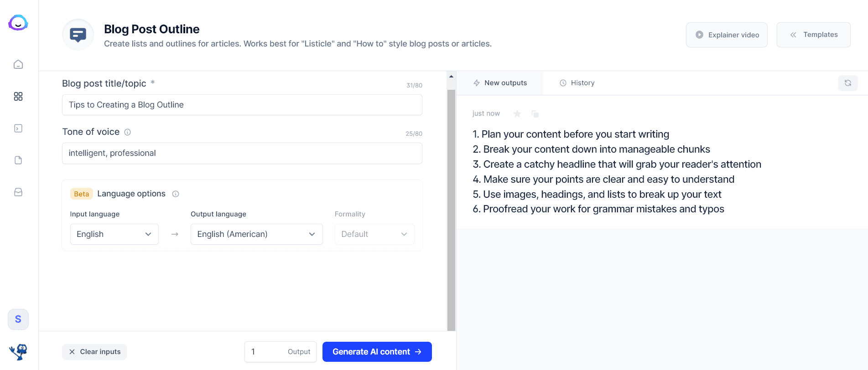Favorite the output with the star icon
The width and height of the screenshot is (868, 370).
point(517,113)
